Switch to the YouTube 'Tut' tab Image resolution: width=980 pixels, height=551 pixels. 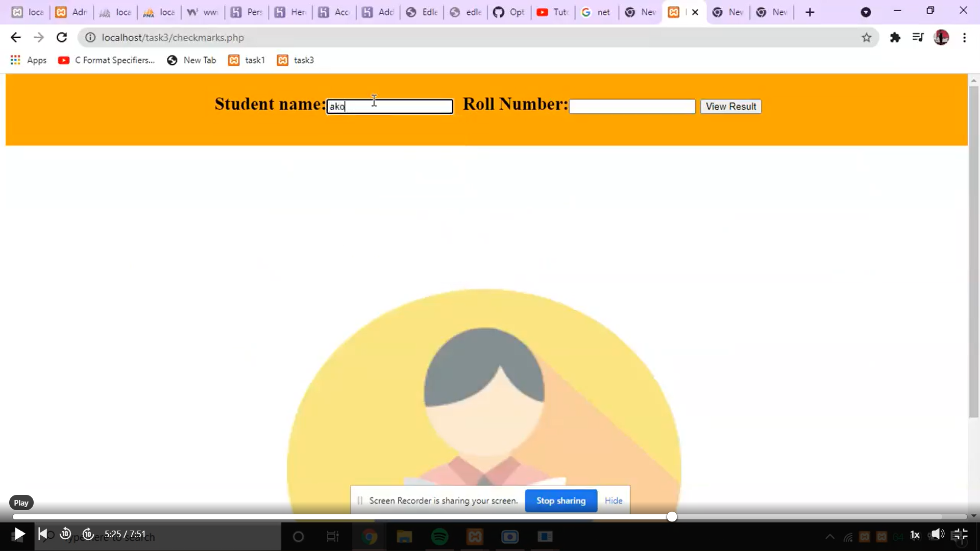[x=554, y=12]
